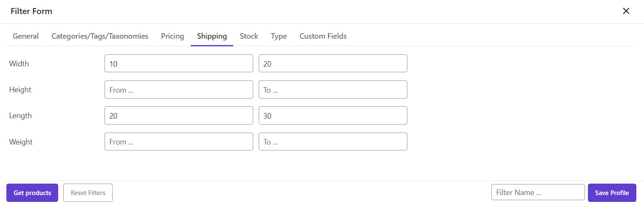
Task: Open the Type tab
Action: [x=279, y=36]
